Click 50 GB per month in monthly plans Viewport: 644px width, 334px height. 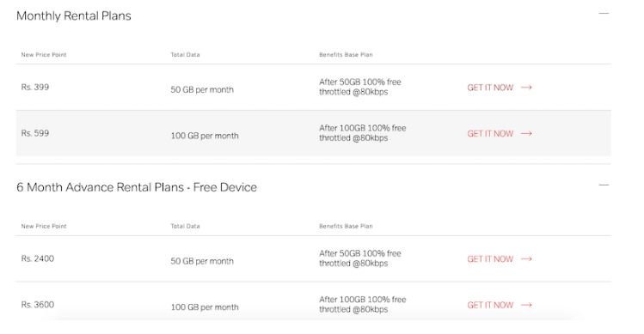click(202, 89)
